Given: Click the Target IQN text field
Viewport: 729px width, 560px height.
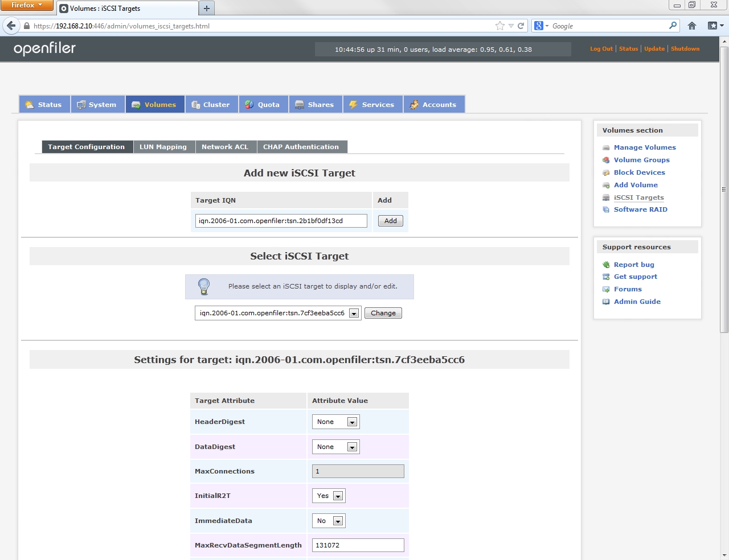Looking at the screenshot, I should [281, 221].
